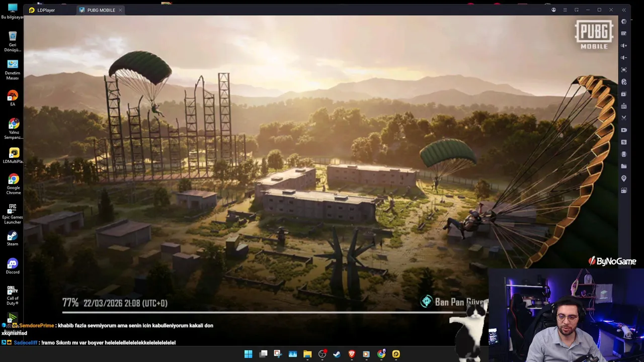Image resolution: width=644 pixels, height=362 pixels.
Task: Click the PUBG MOBILE logo
Action: point(594,34)
